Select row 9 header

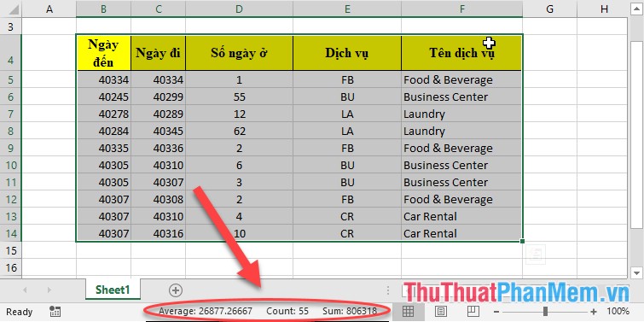click(x=11, y=148)
